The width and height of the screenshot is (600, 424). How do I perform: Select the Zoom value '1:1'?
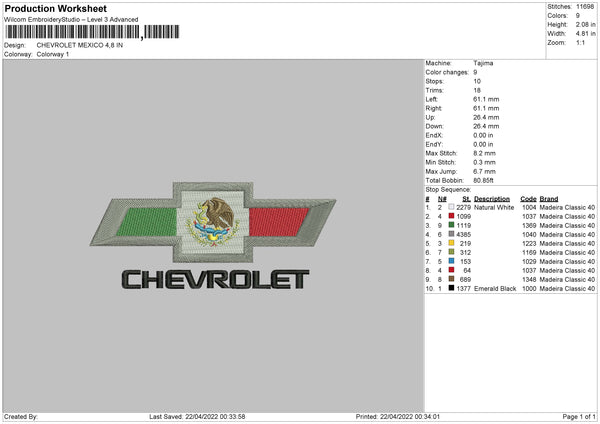[580, 42]
